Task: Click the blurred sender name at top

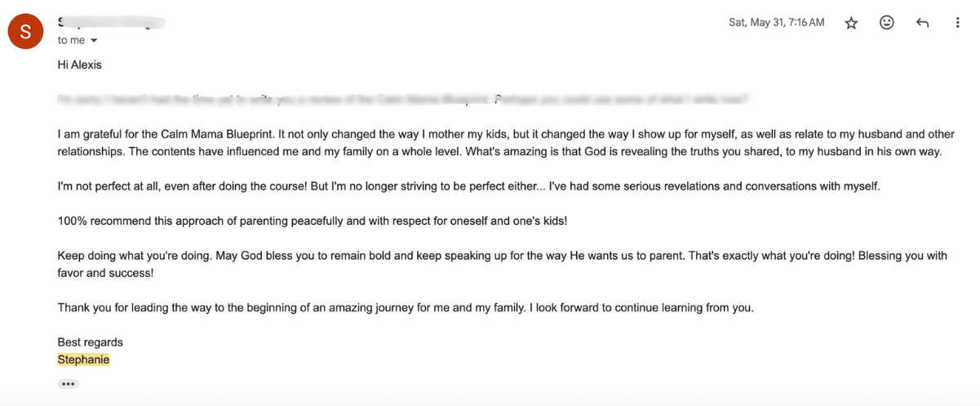Action: click(x=112, y=22)
